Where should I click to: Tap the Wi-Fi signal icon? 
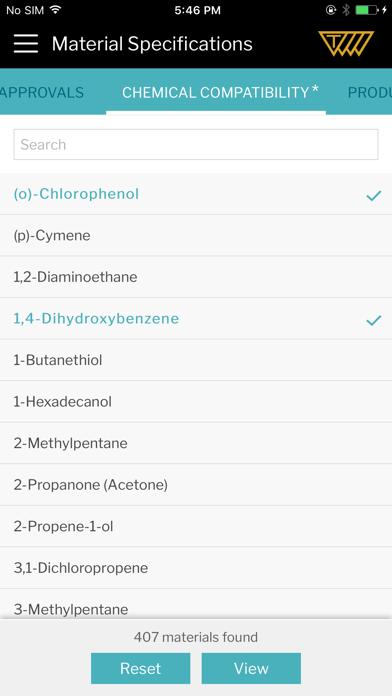pos(55,10)
